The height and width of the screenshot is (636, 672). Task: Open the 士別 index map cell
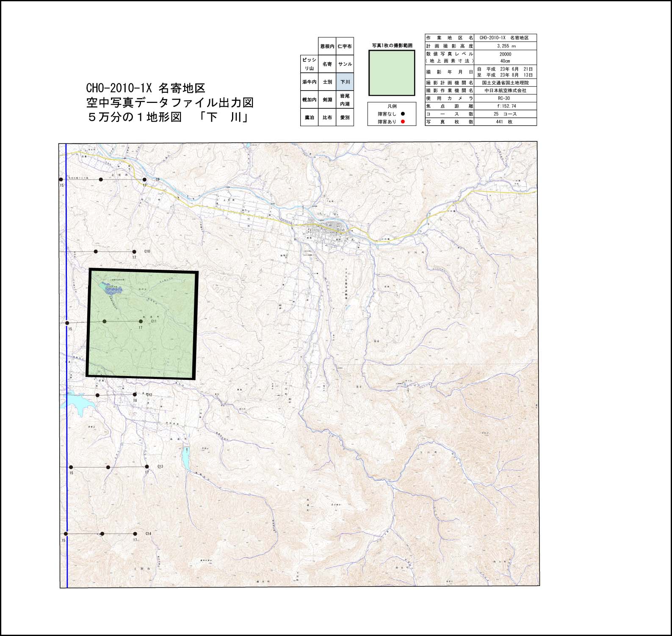click(327, 82)
